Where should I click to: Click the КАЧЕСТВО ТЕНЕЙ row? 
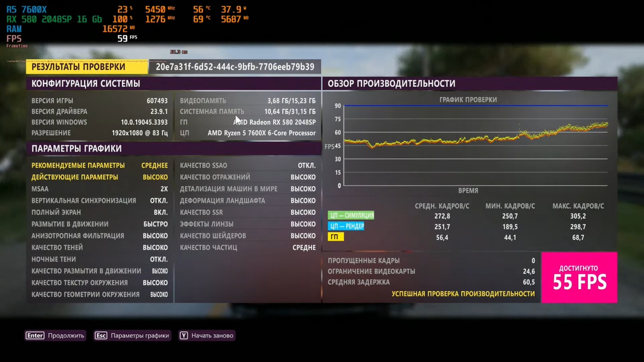coord(100,247)
